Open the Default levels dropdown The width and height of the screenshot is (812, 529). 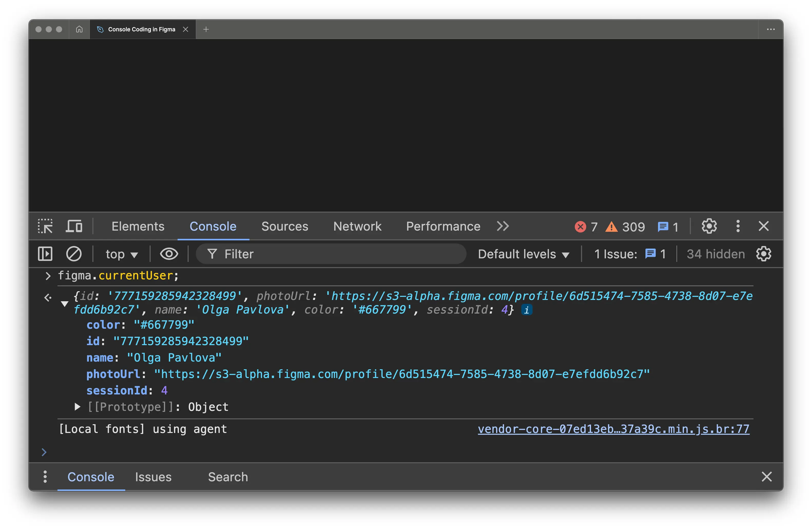523,254
